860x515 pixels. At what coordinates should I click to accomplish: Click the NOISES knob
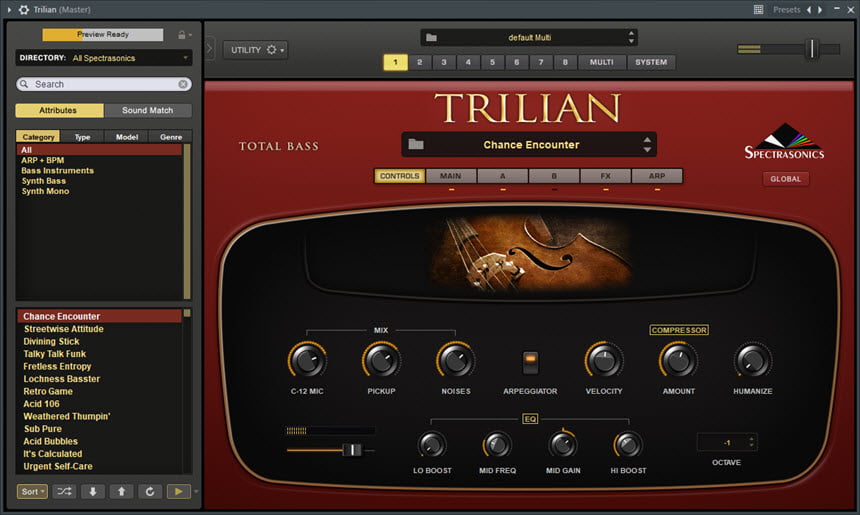455,361
